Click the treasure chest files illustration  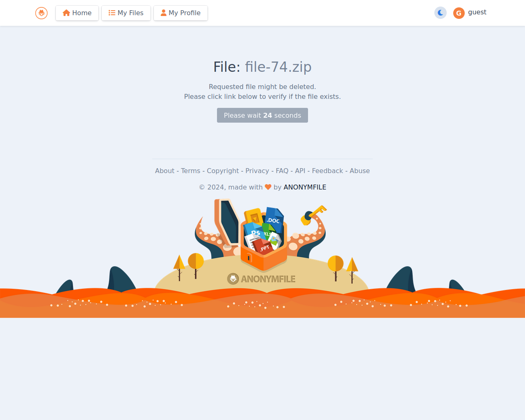click(x=263, y=239)
